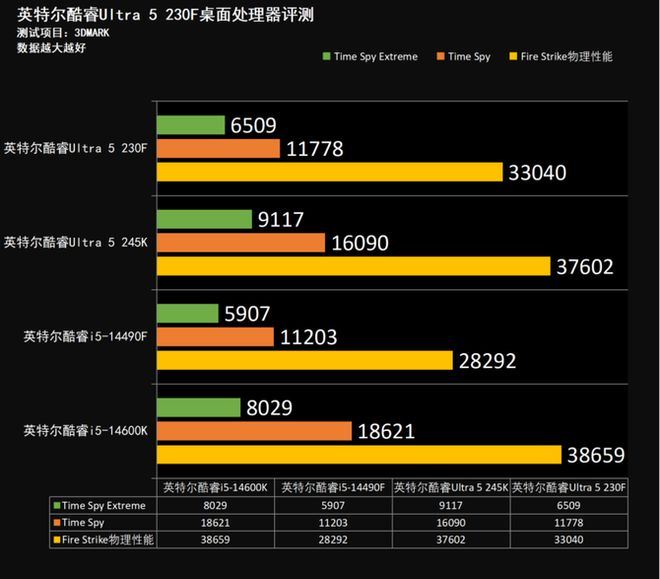Select the green bar labeled 5907
This screenshot has height=579, width=660.
(x=187, y=313)
